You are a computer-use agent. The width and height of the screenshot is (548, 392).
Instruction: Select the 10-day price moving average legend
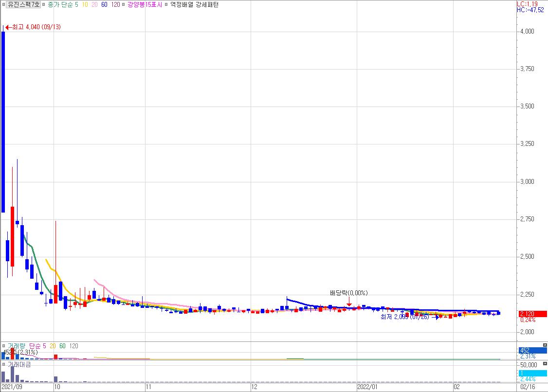[x=85, y=4]
